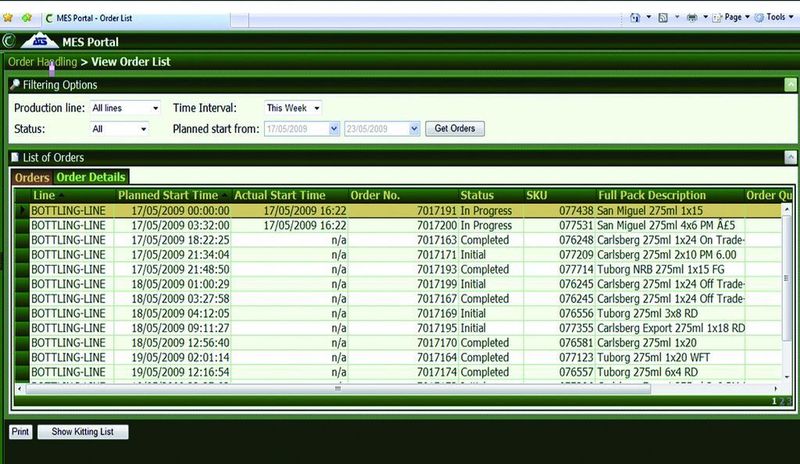Click San Miguel 275ml 1x15 description
This screenshot has width=800, height=464.
pos(649,211)
